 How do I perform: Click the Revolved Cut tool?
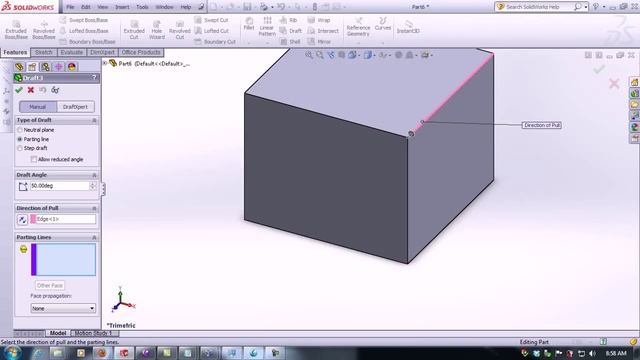pyautogui.click(x=180, y=30)
